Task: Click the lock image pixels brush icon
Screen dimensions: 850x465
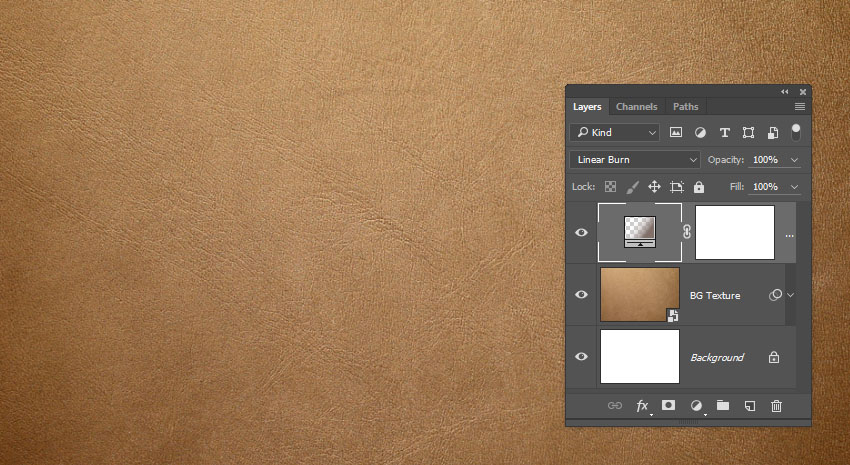Action: pos(632,187)
